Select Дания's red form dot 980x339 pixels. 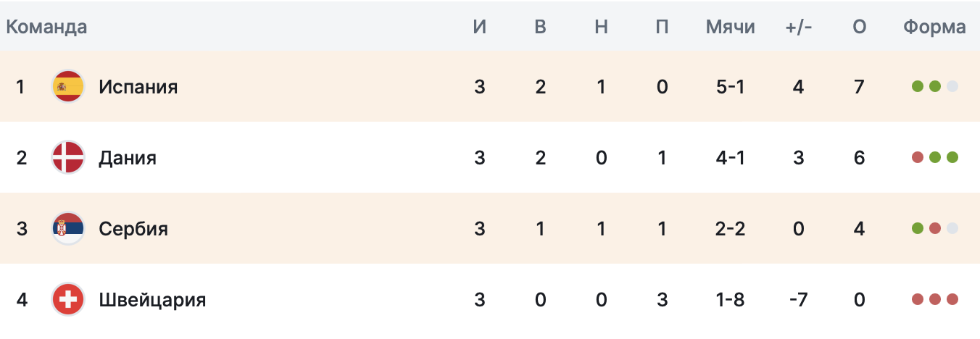pyautogui.click(x=918, y=158)
